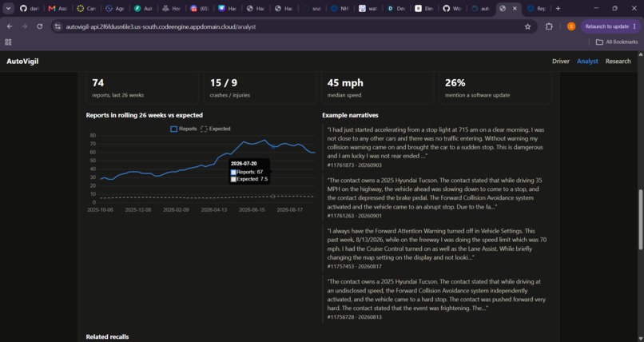Click the 'Example narratives' heading
The width and height of the screenshot is (644, 342).
point(350,115)
